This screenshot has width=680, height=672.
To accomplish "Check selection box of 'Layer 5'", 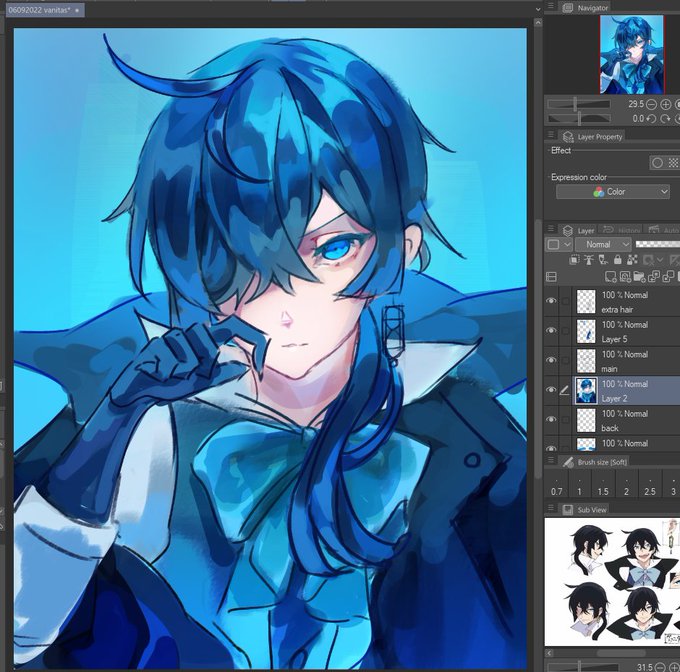I will coord(565,330).
